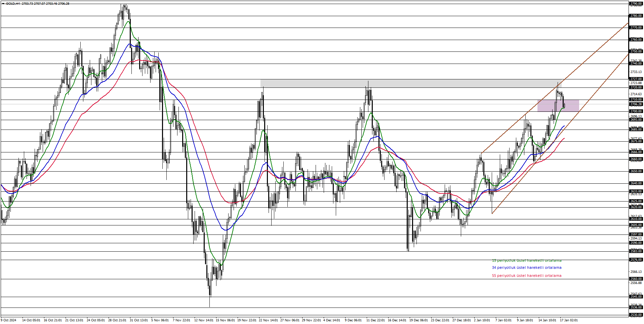Click the 9 Oct 2024 date label
Viewport: 644px width, 324px height.
(x=9, y=320)
